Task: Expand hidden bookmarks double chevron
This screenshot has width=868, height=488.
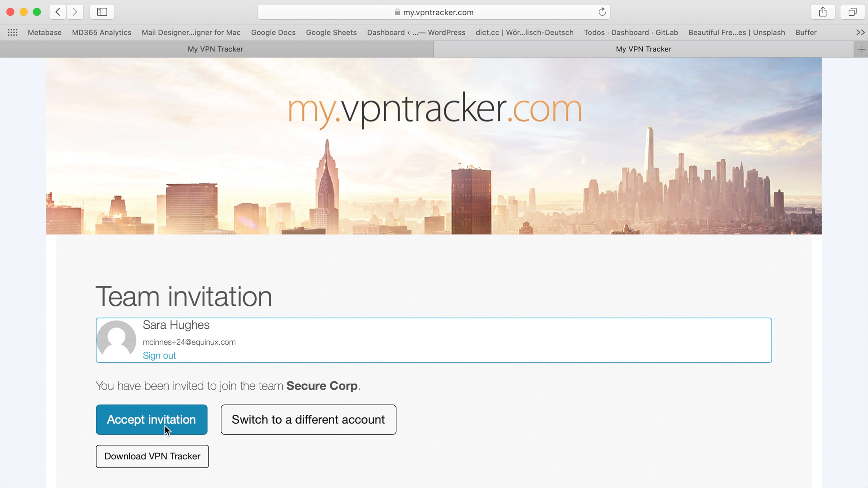Action: 860,33
